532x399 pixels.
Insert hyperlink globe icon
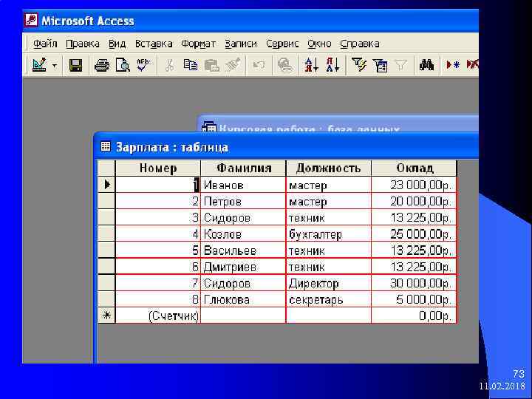[x=285, y=65]
